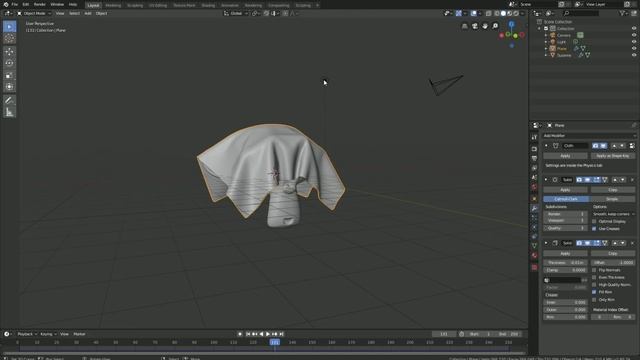Open the Object Mode dropdown
The height and width of the screenshot is (360, 640).
[34, 13]
